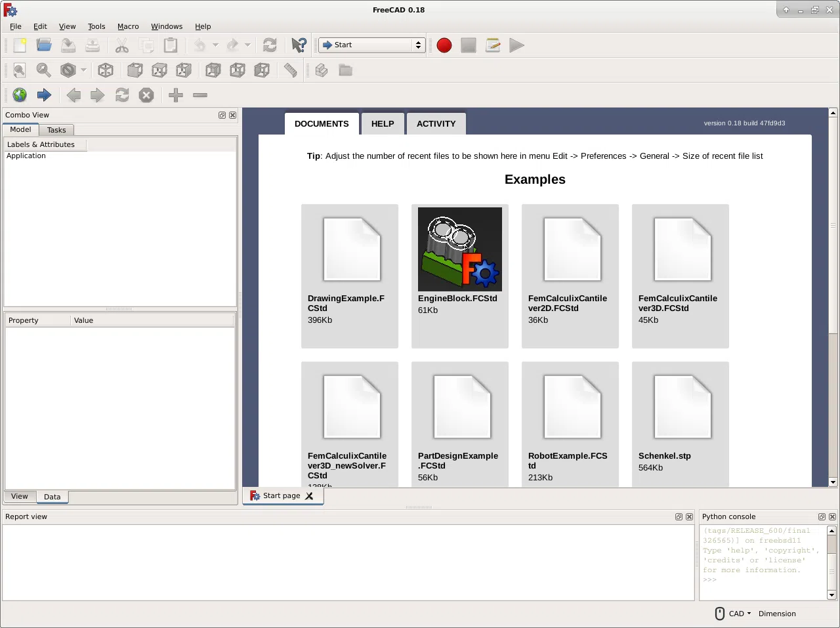840x628 pixels.
Task: Set the view to Front
Action: click(x=135, y=70)
